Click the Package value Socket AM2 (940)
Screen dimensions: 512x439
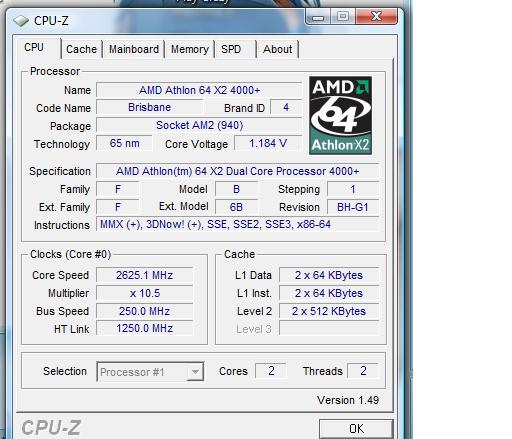(199, 125)
